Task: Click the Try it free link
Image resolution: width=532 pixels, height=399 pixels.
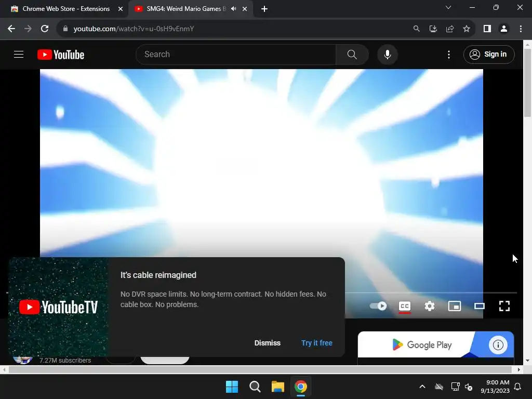Action: (316, 343)
